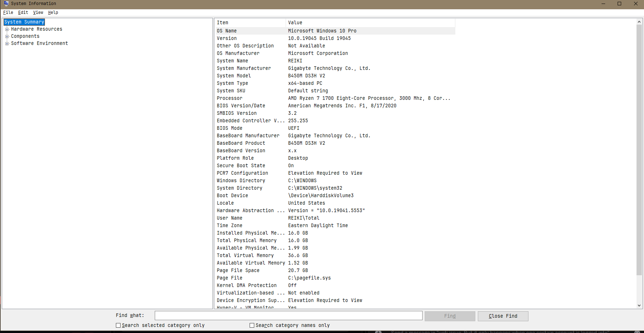
Task: Click the scrollbar down arrow
Action: tap(639, 306)
